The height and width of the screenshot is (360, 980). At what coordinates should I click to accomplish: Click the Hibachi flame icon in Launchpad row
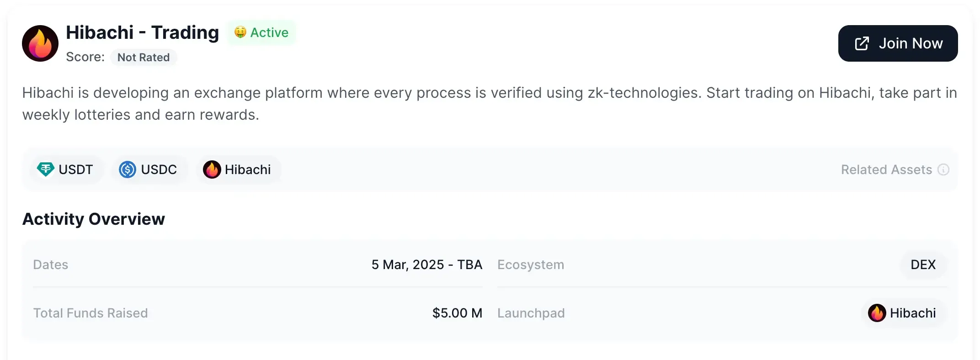pyautogui.click(x=877, y=313)
